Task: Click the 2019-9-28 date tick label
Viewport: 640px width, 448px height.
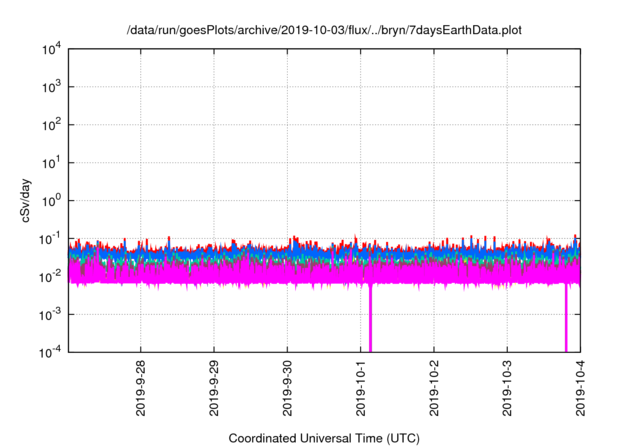Action: click(x=141, y=388)
